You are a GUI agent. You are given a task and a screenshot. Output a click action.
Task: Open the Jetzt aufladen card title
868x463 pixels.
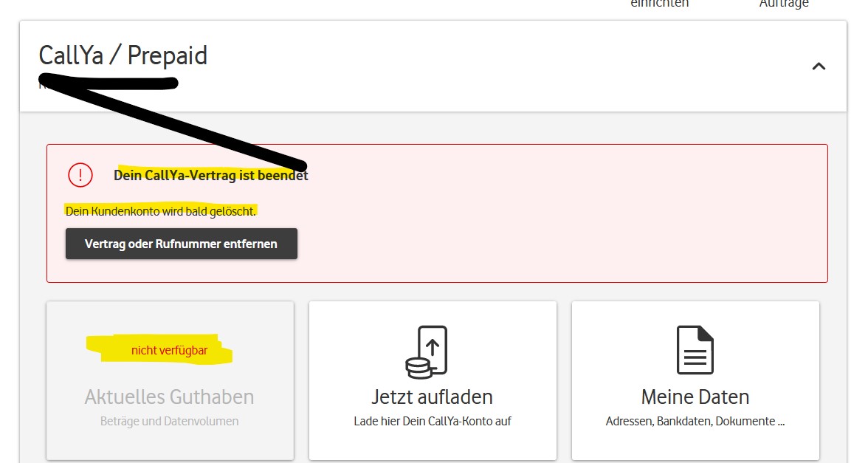click(433, 397)
